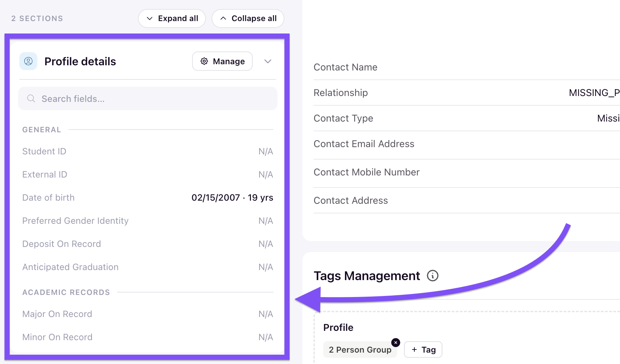Screen dimensions: 620x364
Task: Click the Student ID field label
Action: (x=44, y=151)
